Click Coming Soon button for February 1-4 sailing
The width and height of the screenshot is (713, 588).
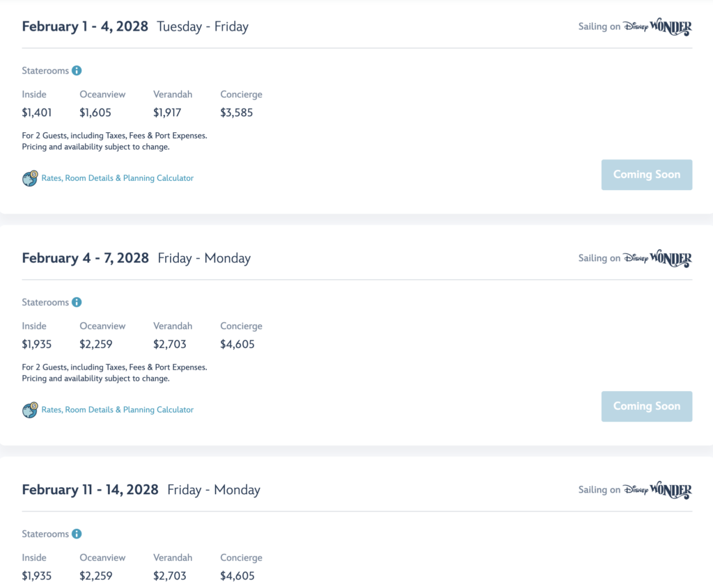647,175
